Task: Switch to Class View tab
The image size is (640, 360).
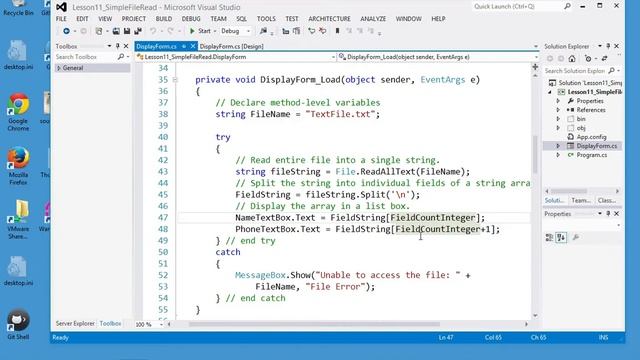Action: click(x=607, y=200)
